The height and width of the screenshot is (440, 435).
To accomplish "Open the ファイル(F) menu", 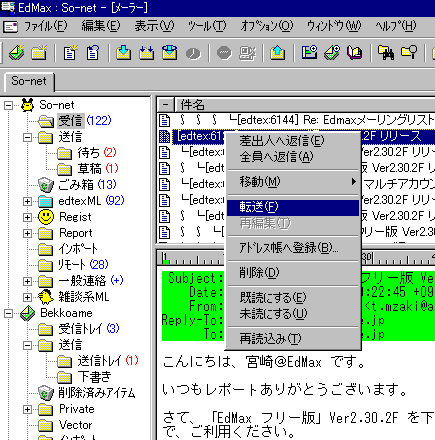I will click(x=45, y=26).
